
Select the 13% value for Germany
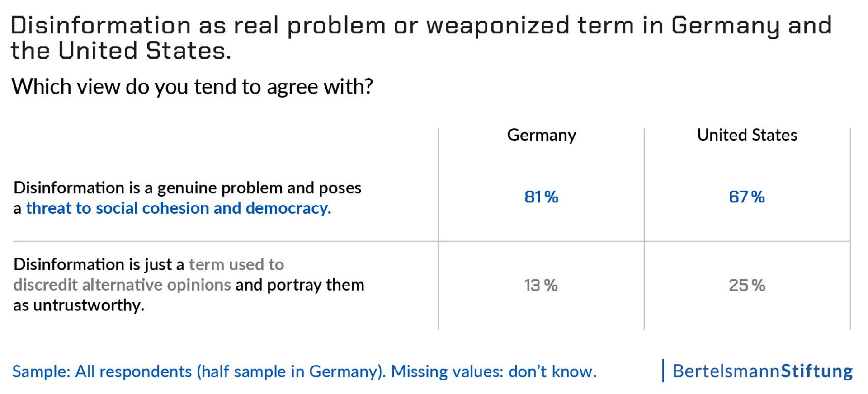[x=541, y=285]
